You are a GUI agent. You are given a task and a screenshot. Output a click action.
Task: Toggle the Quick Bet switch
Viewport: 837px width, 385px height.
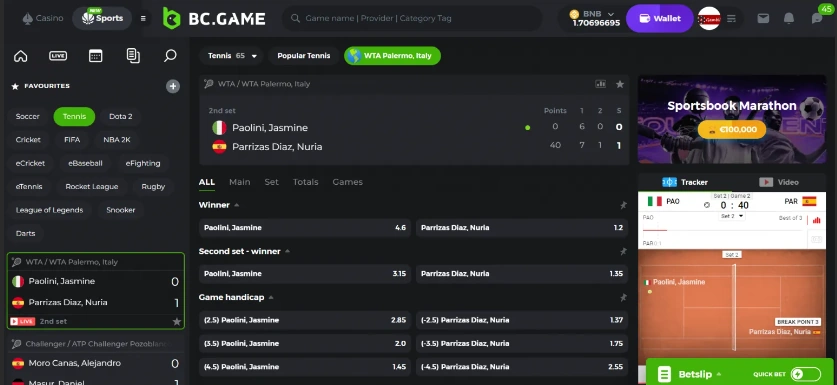805,374
